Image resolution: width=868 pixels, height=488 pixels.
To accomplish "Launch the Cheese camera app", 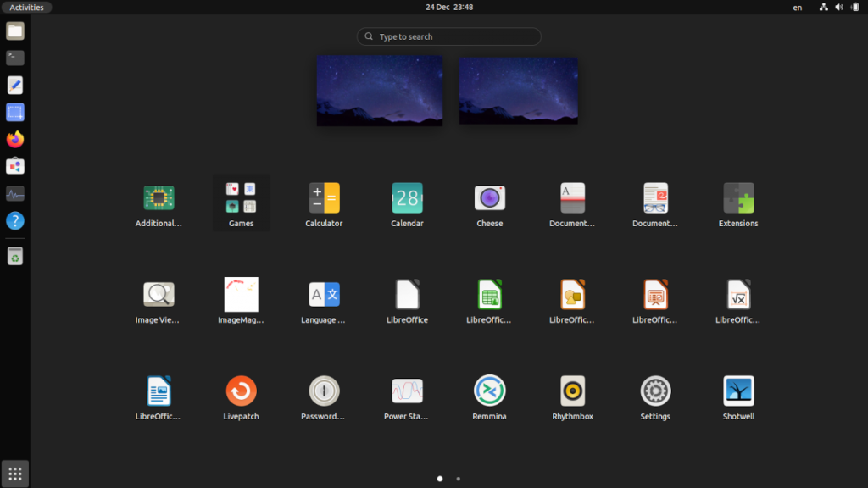I will click(x=489, y=197).
